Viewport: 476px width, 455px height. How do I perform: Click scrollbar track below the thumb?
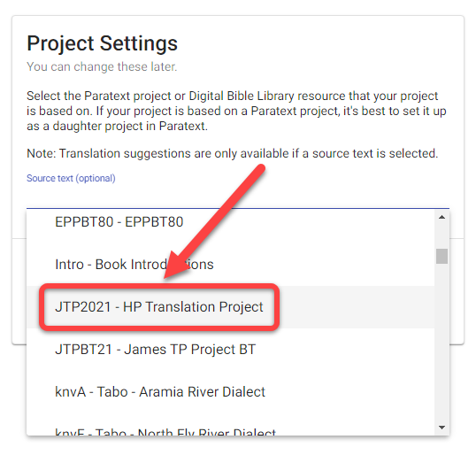pos(441,343)
